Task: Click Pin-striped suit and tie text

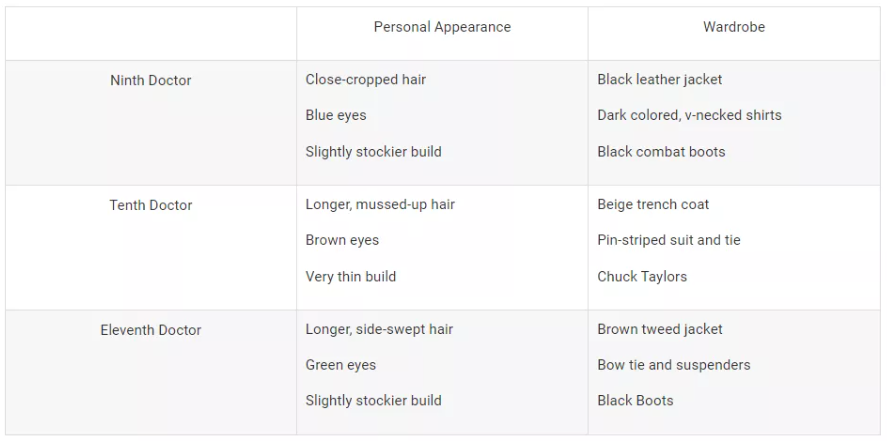Action: coord(668,240)
